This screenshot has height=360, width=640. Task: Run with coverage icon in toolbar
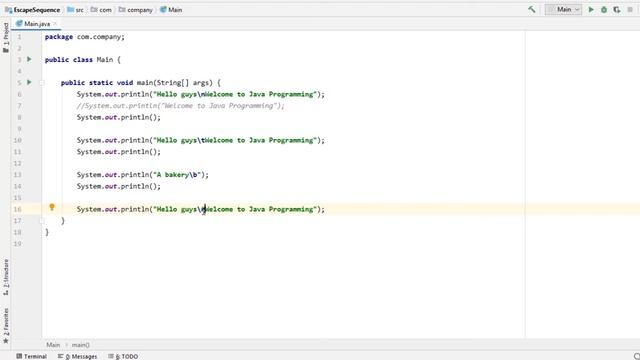click(617, 9)
